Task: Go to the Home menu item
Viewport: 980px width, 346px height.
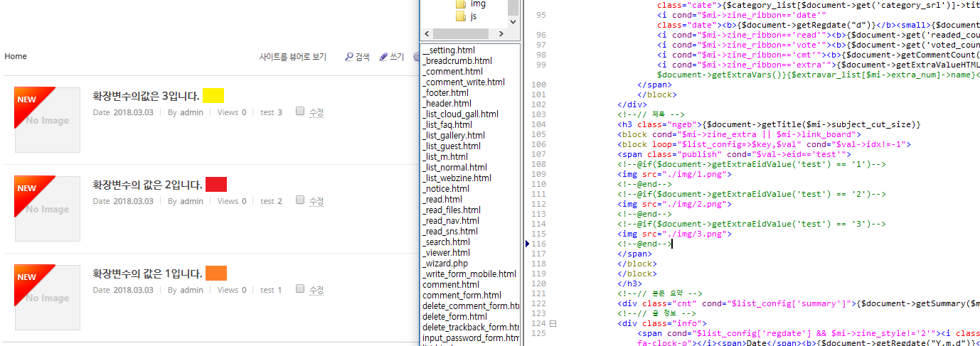Action: pos(16,57)
